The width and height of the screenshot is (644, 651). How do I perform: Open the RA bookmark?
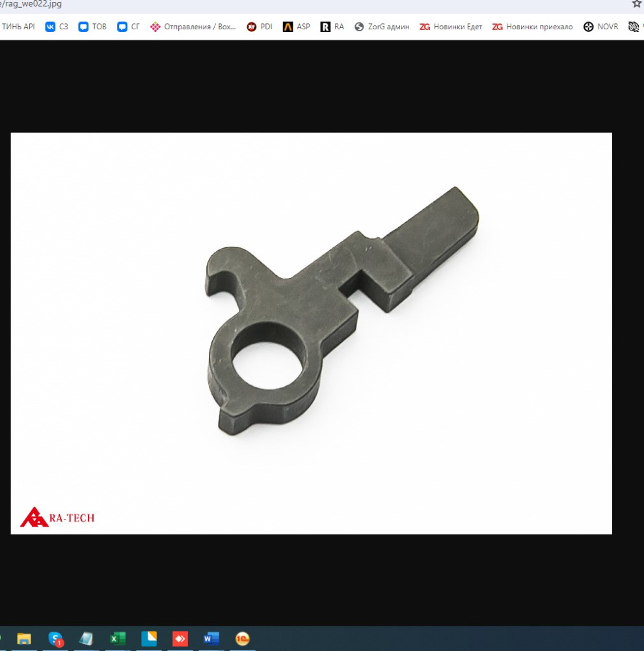pos(332,27)
